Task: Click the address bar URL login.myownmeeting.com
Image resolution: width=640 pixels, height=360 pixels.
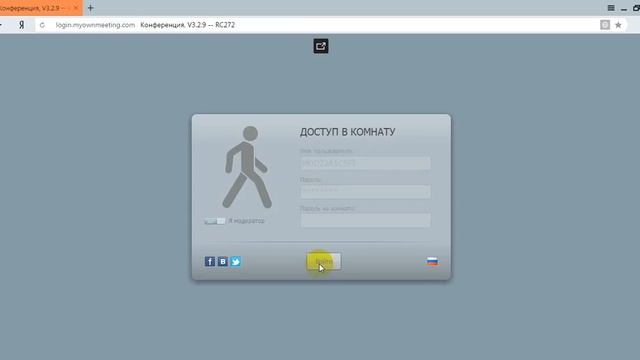Action: point(95,25)
